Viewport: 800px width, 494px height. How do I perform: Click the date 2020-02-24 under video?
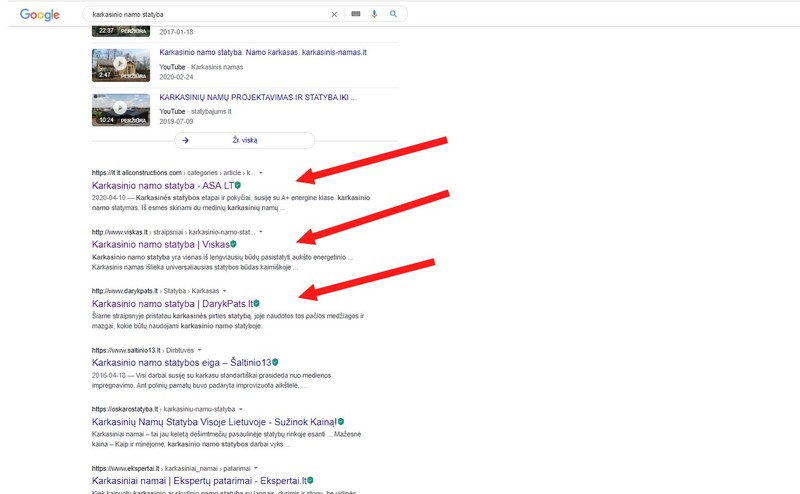176,77
